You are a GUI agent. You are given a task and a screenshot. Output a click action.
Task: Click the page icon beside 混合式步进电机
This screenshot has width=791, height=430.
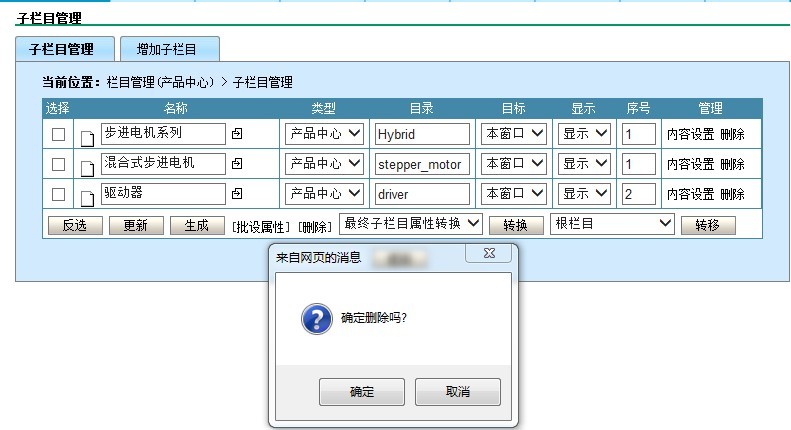[x=87, y=166]
